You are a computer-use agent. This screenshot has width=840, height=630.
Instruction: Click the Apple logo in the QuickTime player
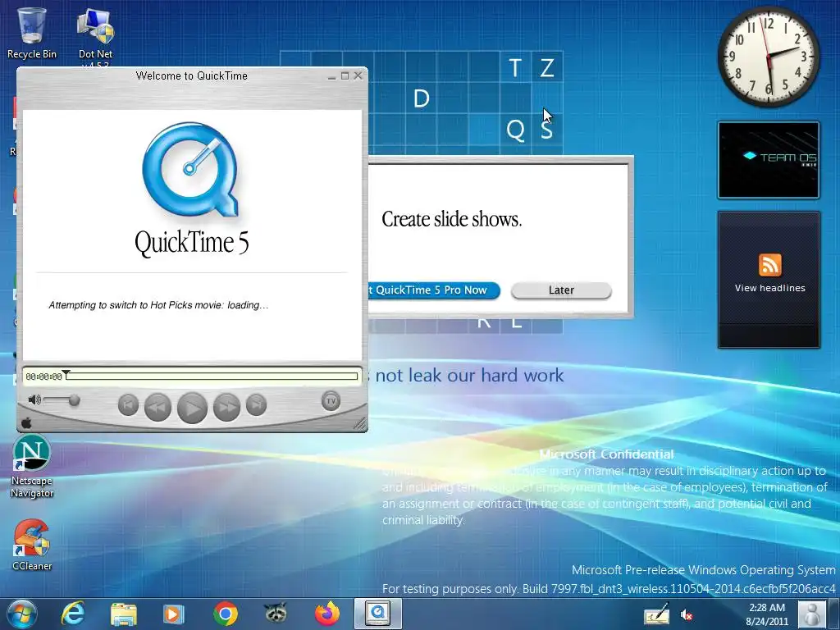(27, 423)
